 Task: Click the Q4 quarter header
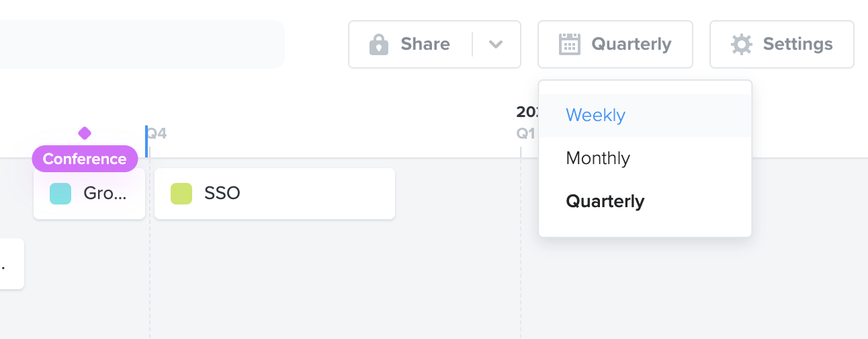(157, 133)
